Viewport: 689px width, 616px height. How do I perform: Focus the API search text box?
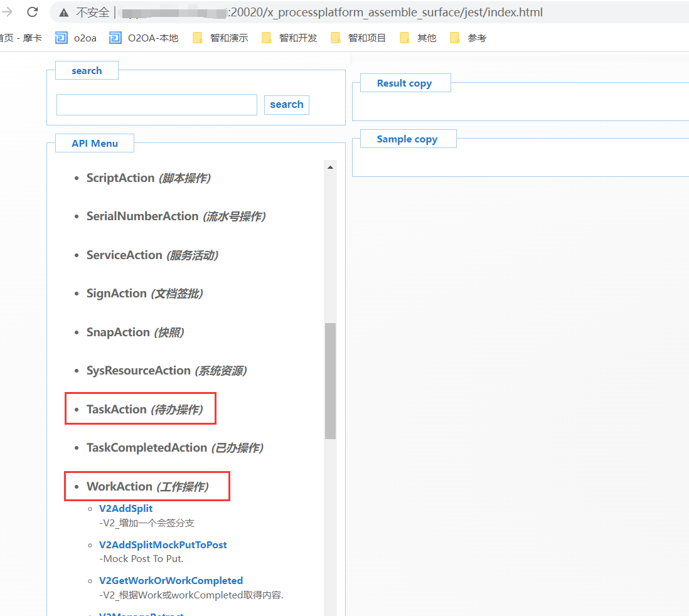pos(157,105)
